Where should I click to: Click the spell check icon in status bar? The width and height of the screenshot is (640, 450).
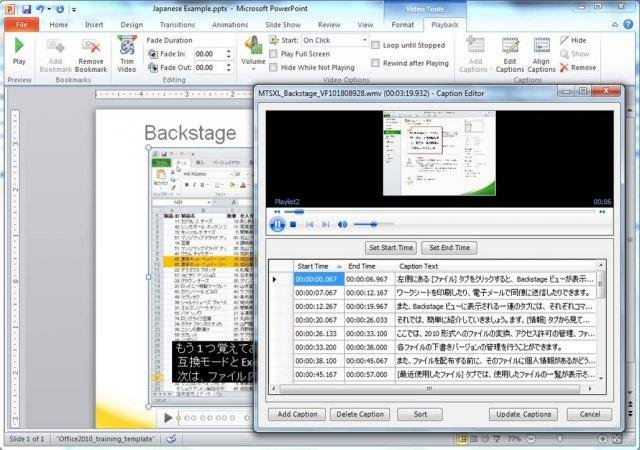tap(171, 439)
